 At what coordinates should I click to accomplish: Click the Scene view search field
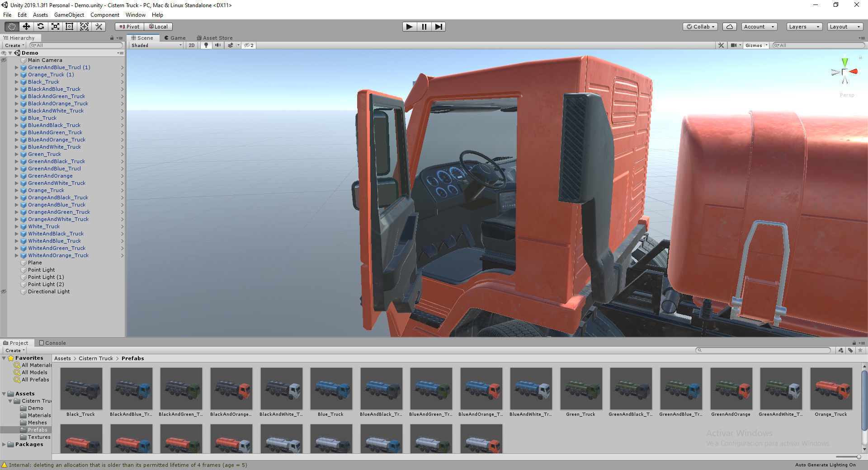coord(818,45)
